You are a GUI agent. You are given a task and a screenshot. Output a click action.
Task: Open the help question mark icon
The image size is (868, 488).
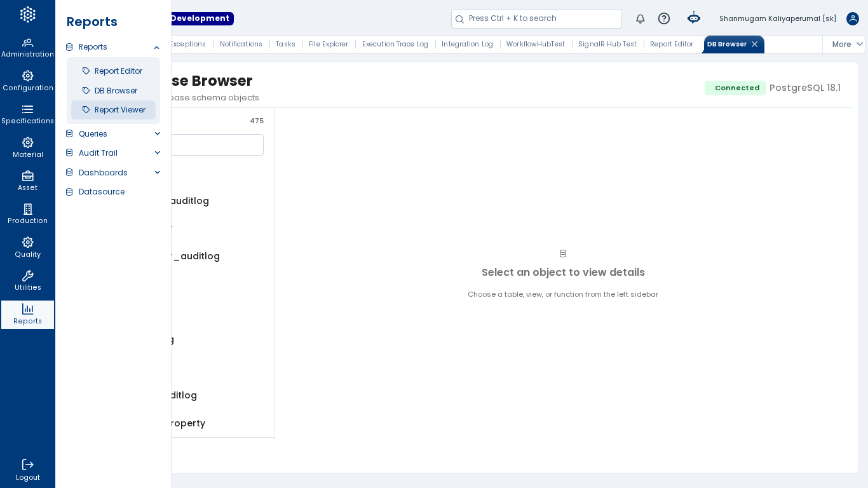click(664, 18)
